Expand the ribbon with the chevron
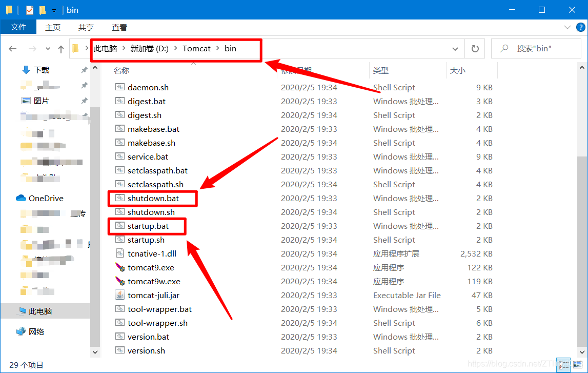Viewport: 588px width, 373px height. pos(567,27)
